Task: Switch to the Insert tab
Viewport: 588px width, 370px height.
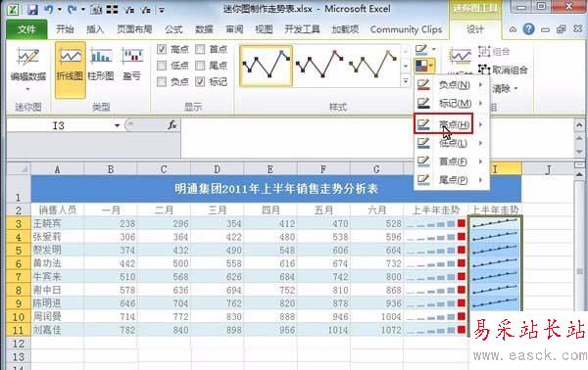Action: tap(95, 29)
